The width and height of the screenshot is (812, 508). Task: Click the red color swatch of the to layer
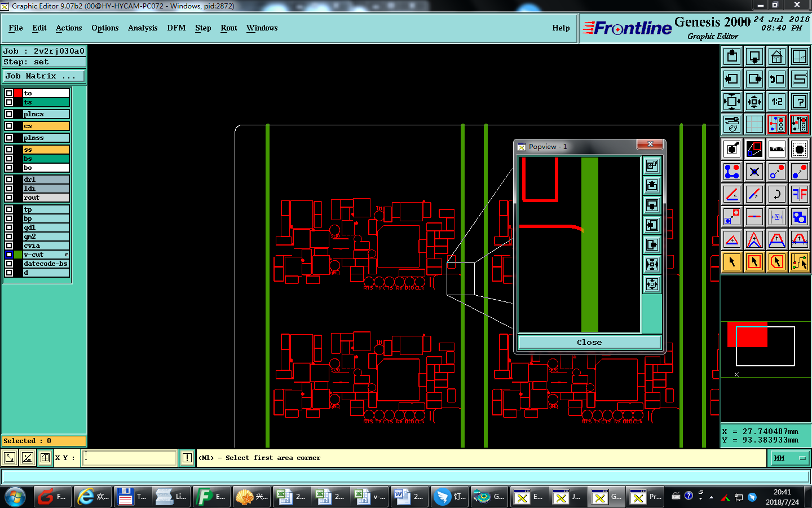pyautogui.click(x=18, y=93)
